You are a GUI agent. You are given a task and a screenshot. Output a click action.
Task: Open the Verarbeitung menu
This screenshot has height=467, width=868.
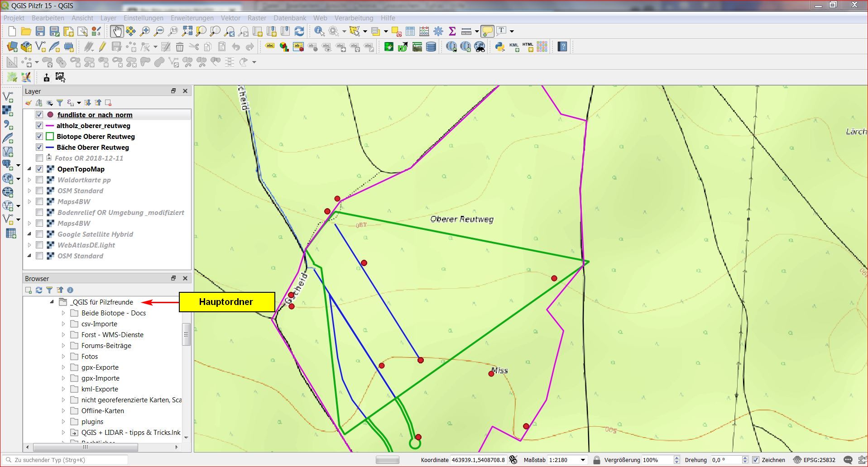354,18
